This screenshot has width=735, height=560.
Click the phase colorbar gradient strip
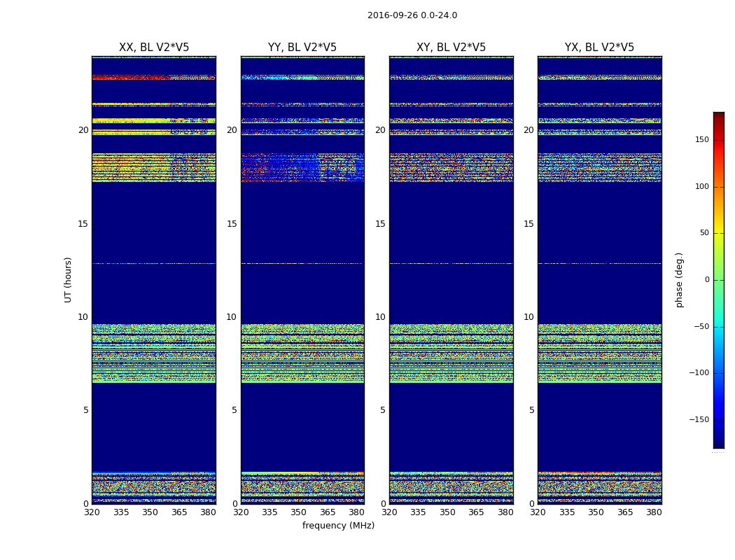coord(719,280)
